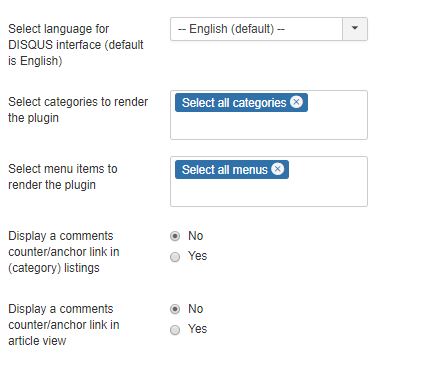Click the 'Select categories to render the plugin' label
Viewport: 441px width, 368px height.
(78, 110)
